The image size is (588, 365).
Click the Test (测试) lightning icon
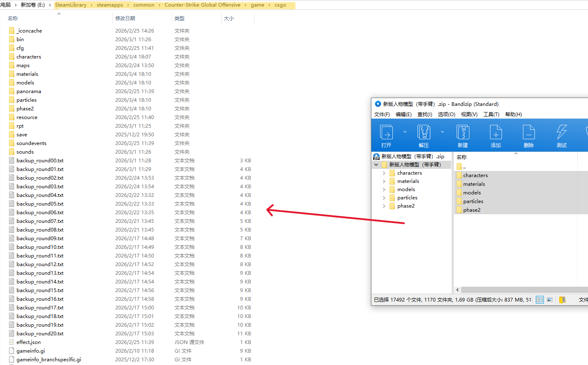coord(562,133)
